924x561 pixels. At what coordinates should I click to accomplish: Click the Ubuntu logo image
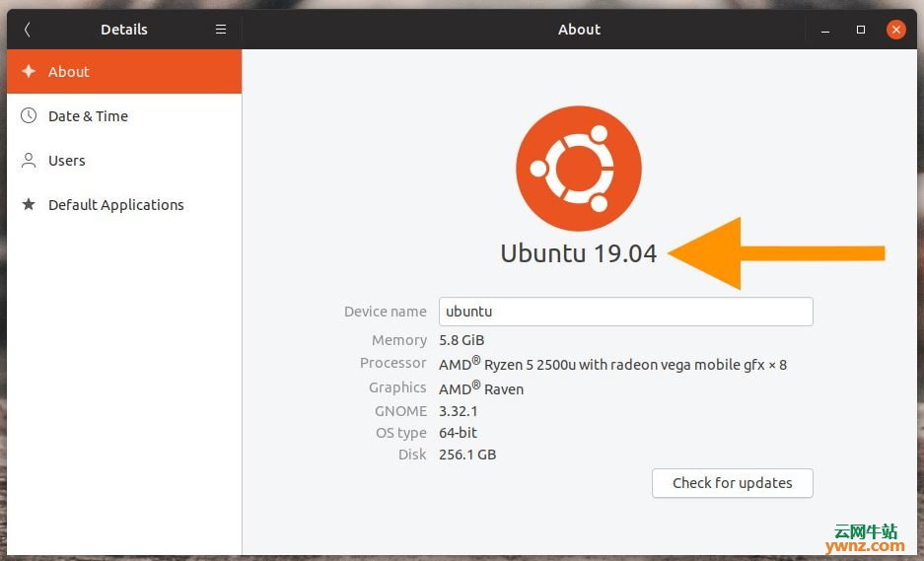coord(579,169)
